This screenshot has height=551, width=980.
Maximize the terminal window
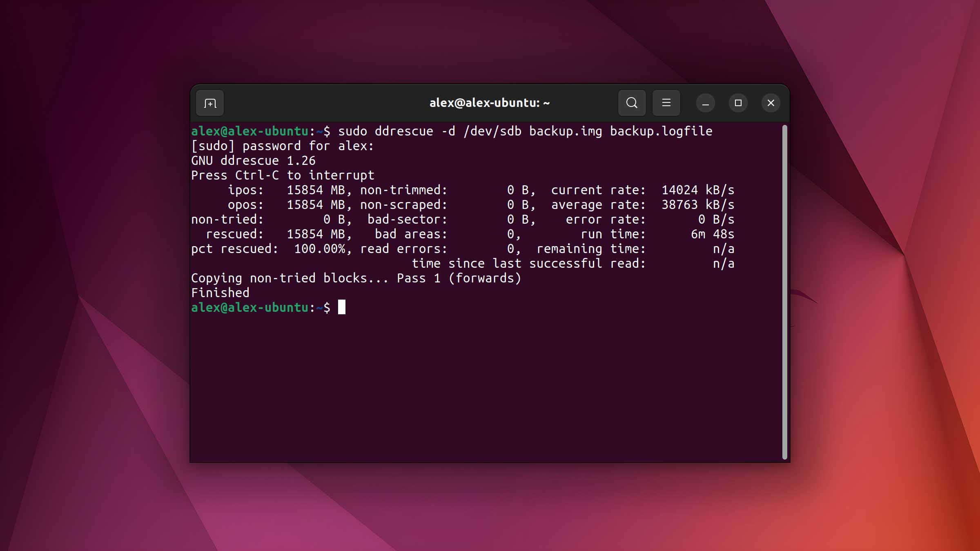click(738, 103)
